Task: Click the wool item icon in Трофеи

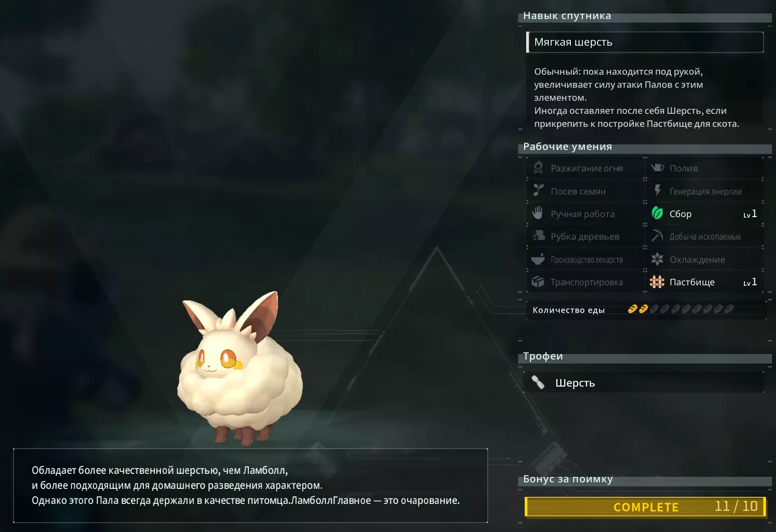Action: tap(538, 383)
